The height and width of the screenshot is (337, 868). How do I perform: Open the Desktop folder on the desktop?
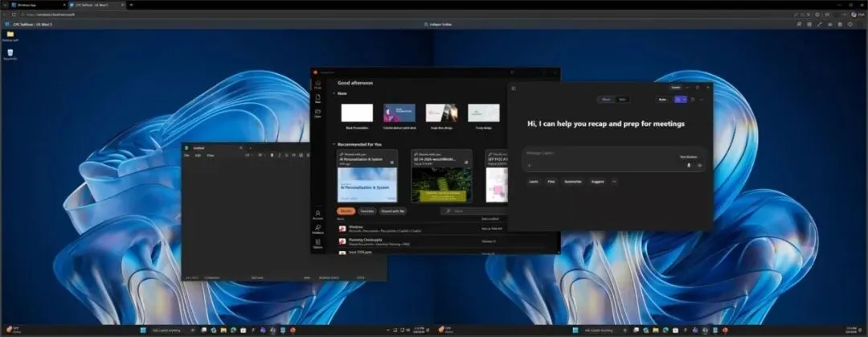(10, 36)
